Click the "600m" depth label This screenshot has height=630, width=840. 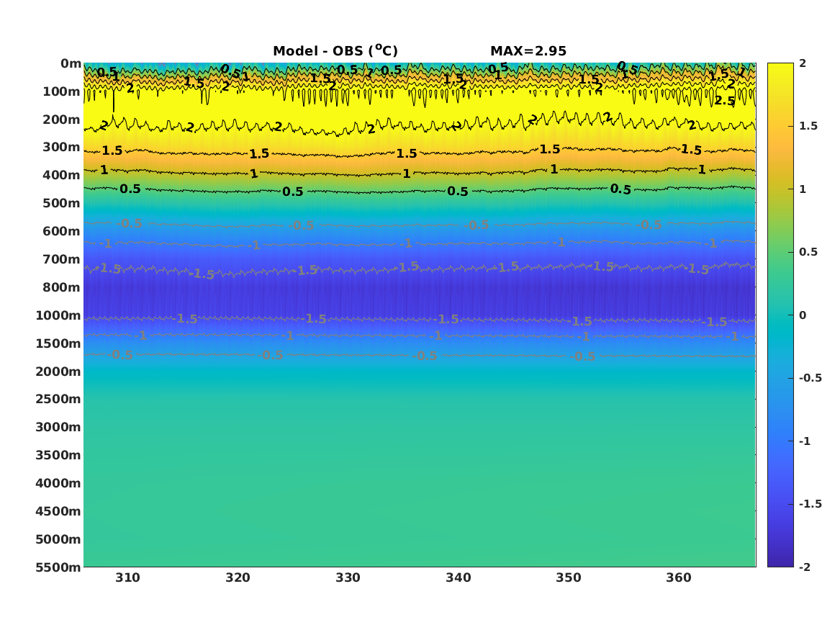(62, 231)
